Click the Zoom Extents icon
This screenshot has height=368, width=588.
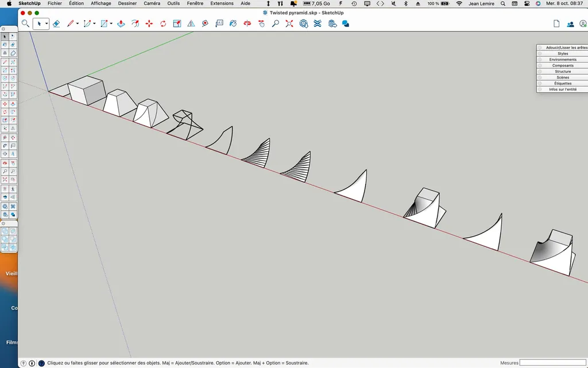click(x=289, y=24)
